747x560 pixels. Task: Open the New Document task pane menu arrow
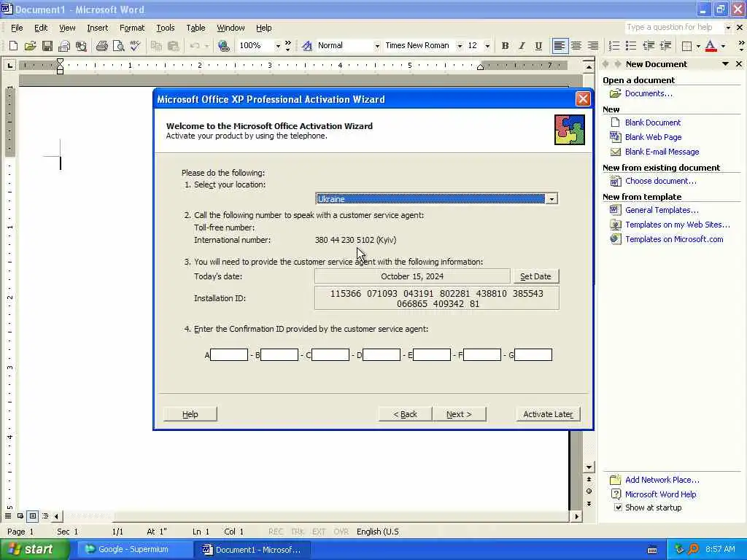[725, 64]
